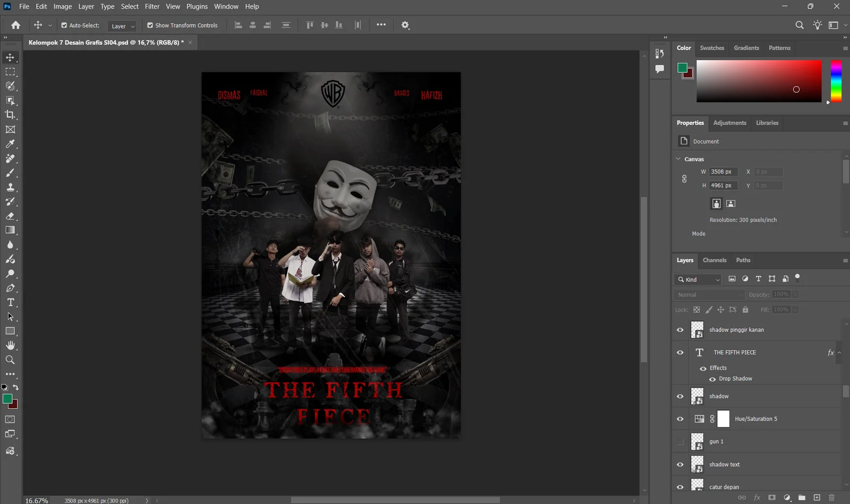Open the layer Kind filter dropdown
Screen dimensions: 850x504
[699, 279]
